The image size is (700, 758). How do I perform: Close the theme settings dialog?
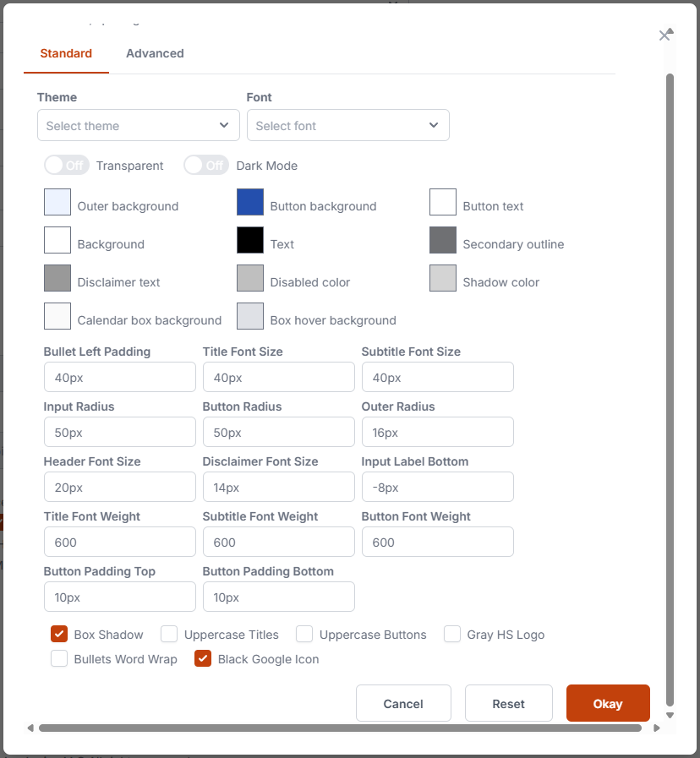[664, 35]
